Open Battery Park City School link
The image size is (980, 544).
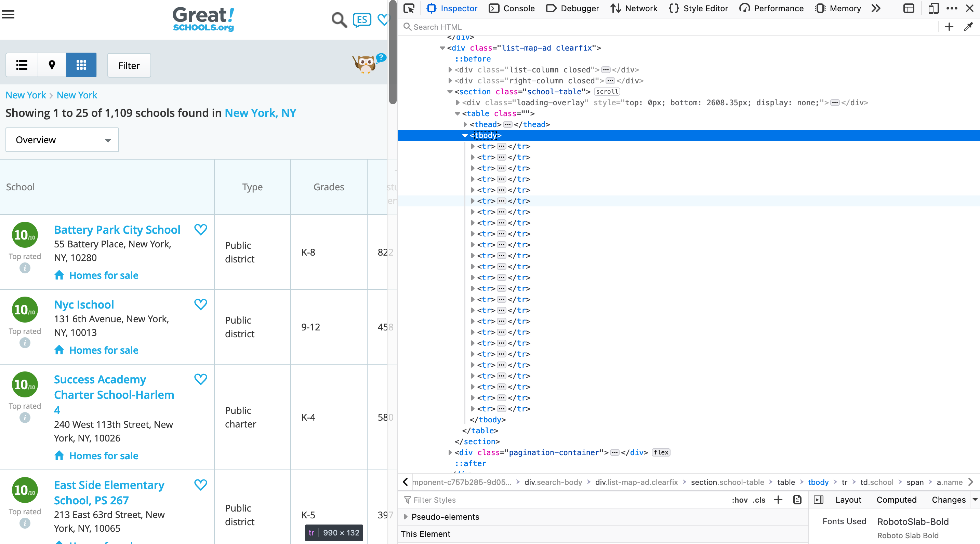point(117,230)
